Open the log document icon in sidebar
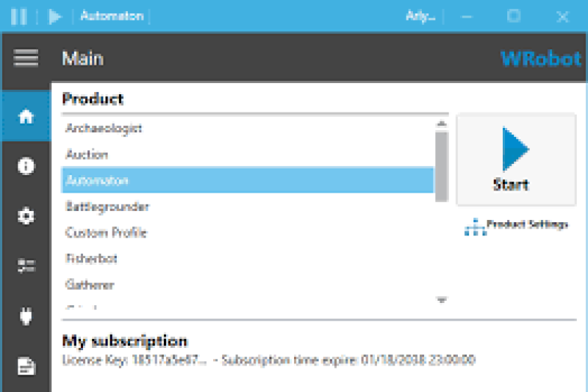 (26, 366)
